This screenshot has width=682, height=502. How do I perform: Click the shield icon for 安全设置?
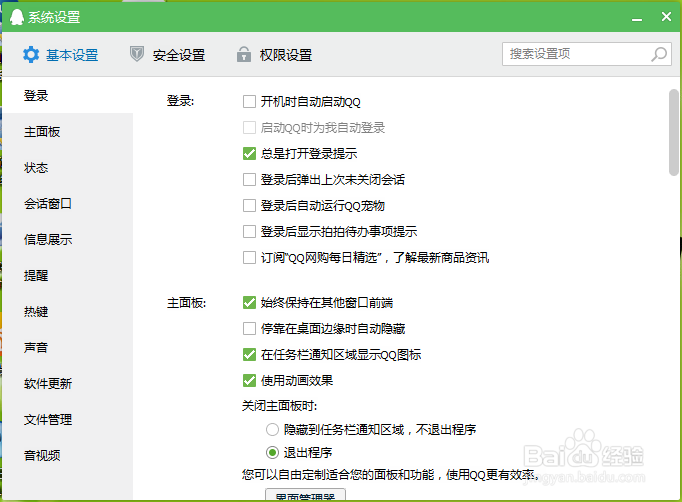[x=137, y=54]
